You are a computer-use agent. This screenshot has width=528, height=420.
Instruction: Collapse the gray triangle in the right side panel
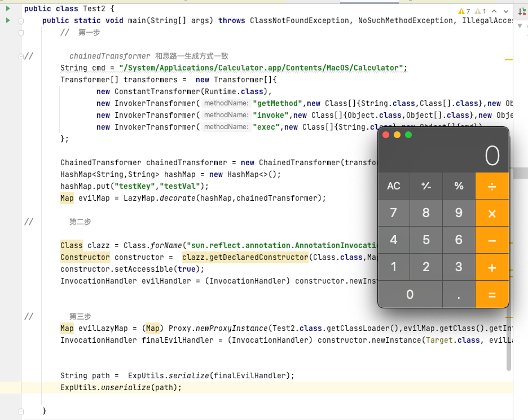[520, 25]
